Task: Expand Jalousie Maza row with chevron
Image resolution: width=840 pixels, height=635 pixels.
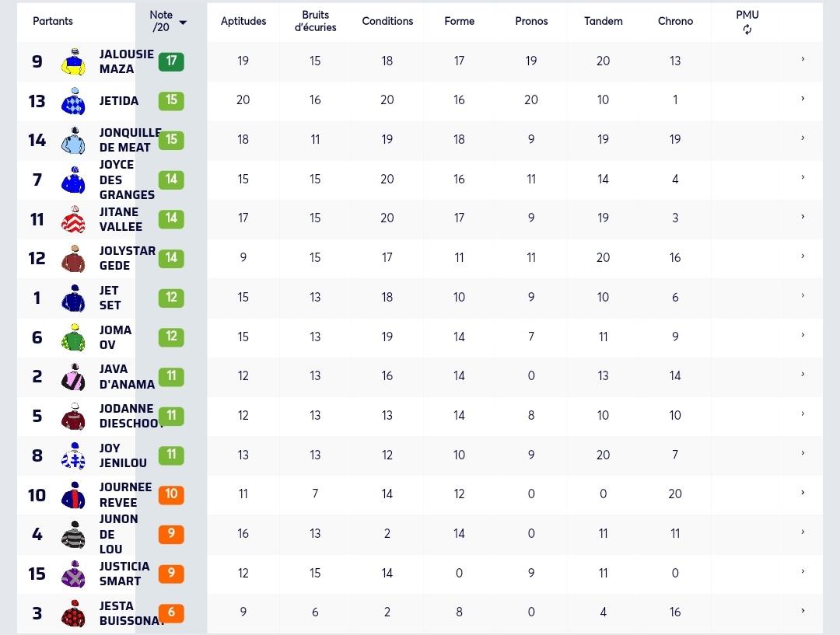Action: 803,59
